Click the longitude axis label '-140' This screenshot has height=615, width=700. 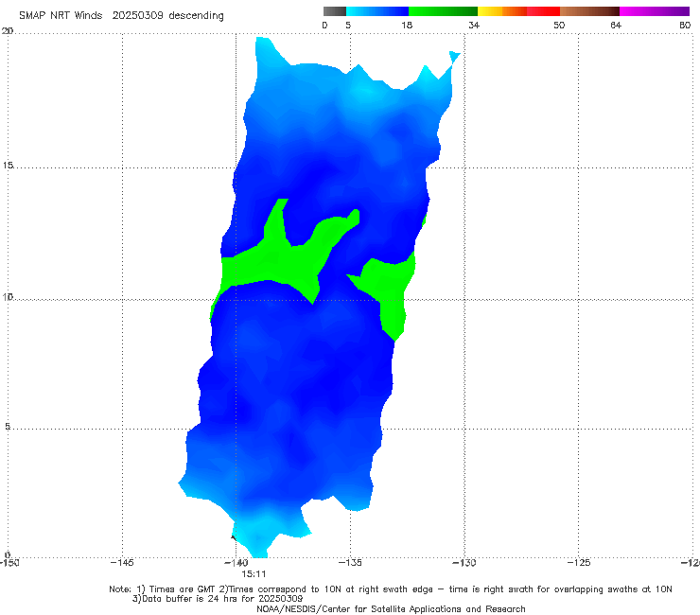[x=236, y=563]
